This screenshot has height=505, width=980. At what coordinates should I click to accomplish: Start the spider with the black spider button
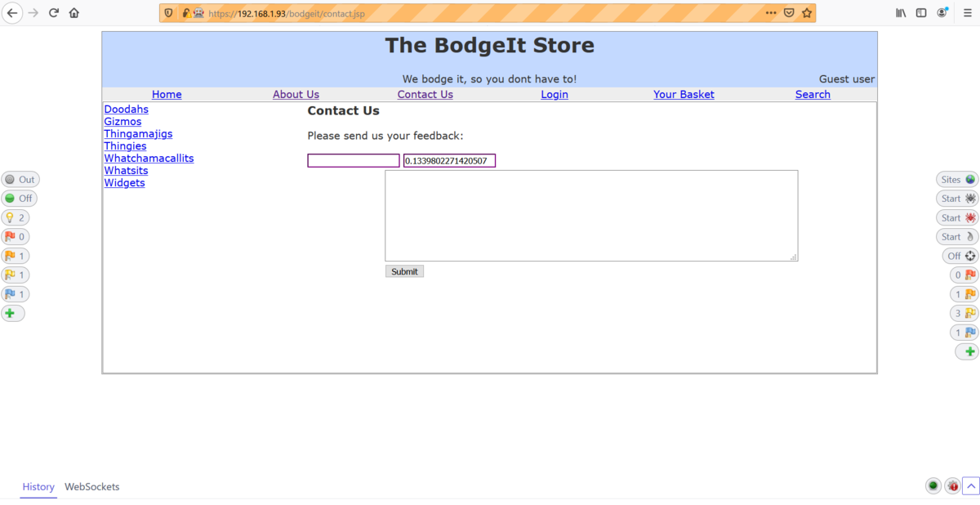tap(957, 199)
